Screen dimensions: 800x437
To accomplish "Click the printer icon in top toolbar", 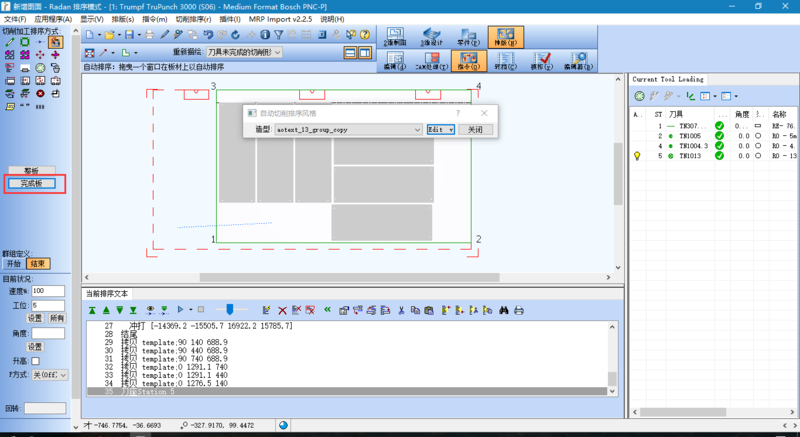I will [149, 35].
